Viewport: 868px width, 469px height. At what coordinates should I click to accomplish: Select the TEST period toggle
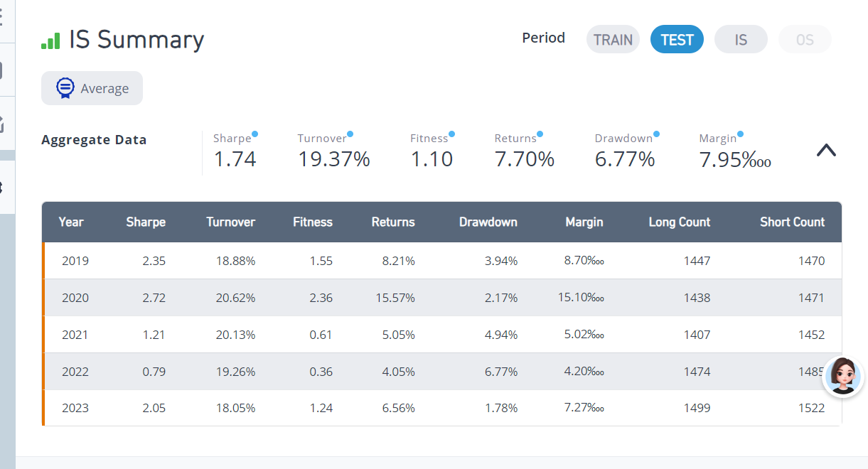pyautogui.click(x=677, y=39)
